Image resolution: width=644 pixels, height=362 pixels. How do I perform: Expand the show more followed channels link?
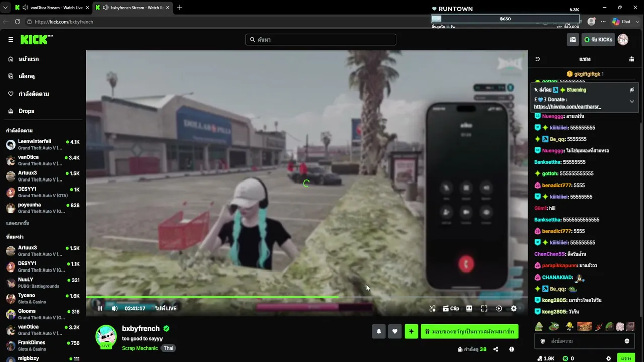point(18,223)
